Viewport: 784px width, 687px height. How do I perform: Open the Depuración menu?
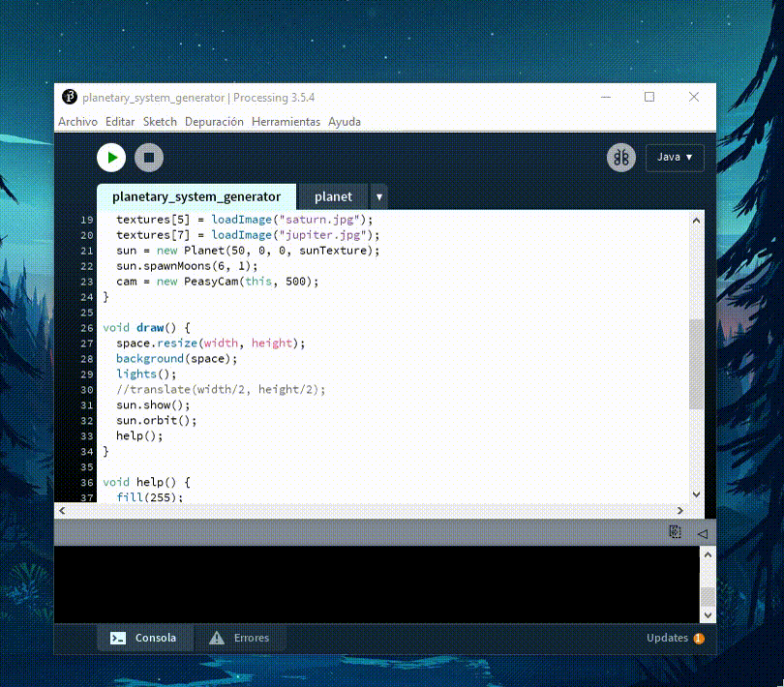pos(214,122)
